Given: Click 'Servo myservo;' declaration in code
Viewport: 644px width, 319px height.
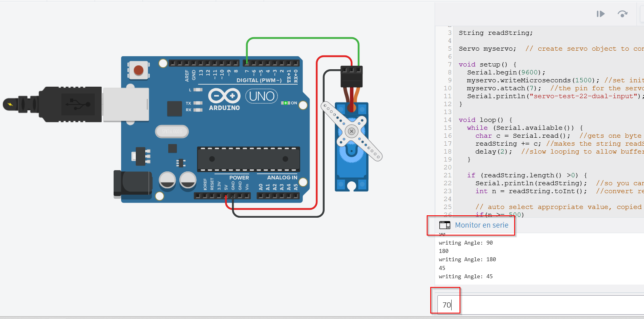Looking at the screenshot, I should coord(487,49).
